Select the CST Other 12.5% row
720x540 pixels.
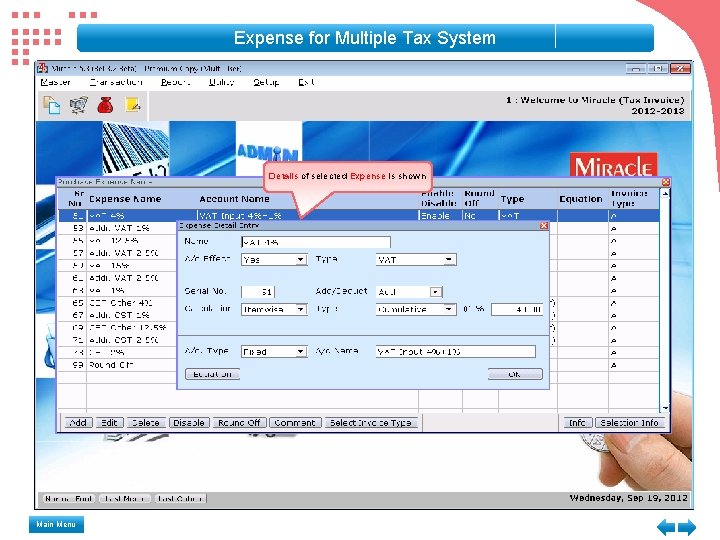tap(118, 328)
